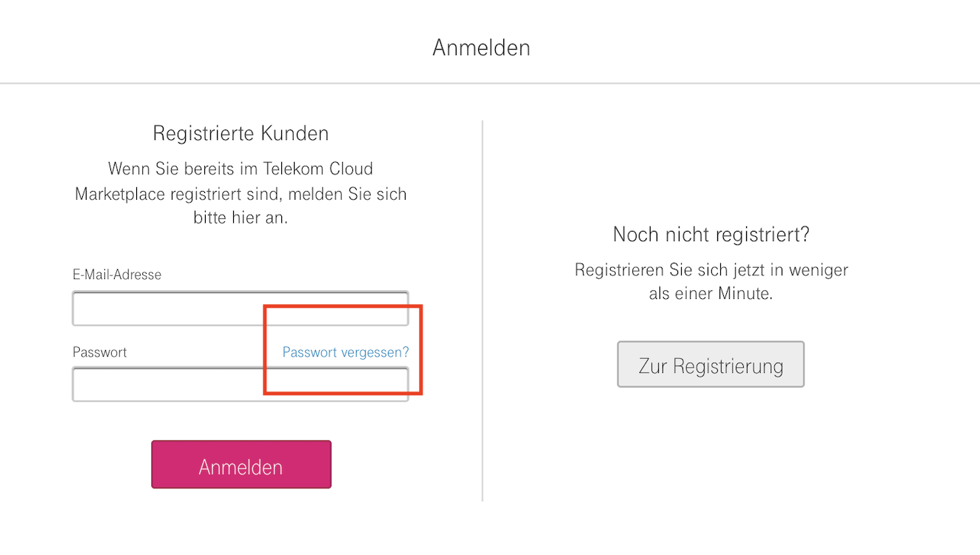
Task: Click the "als einer Minute." text line
Action: click(x=711, y=294)
